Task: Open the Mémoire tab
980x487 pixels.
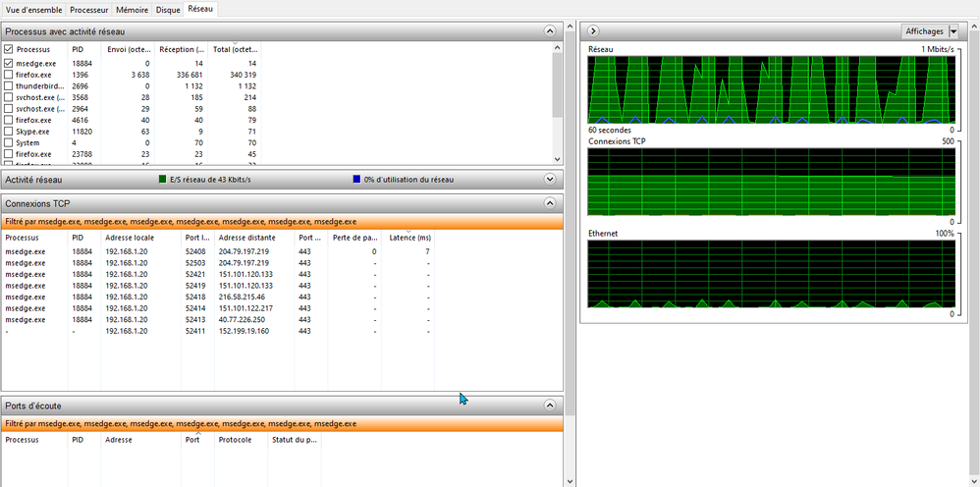Action: tap(133, 8)
